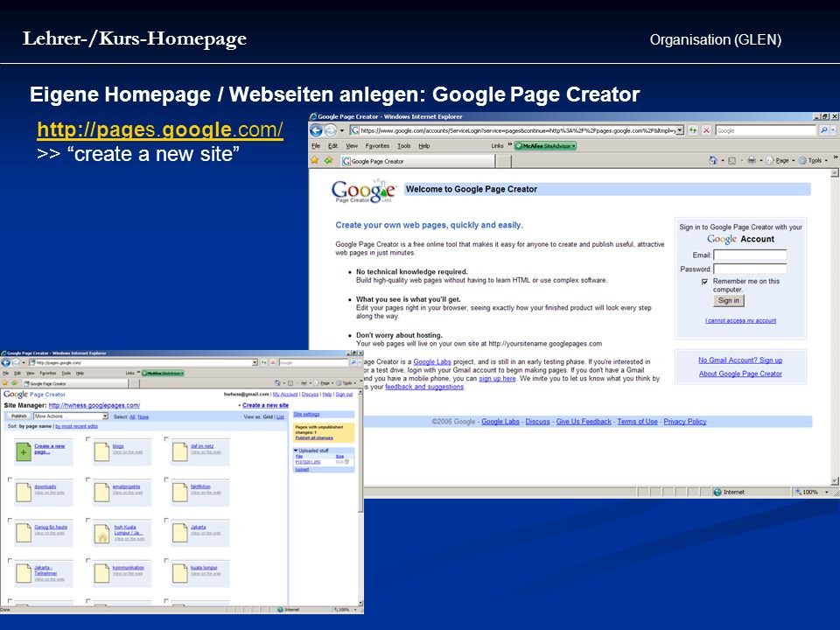
Task: Open the http://pages.google.com/ slide link
Action: (x=160, y=130)
